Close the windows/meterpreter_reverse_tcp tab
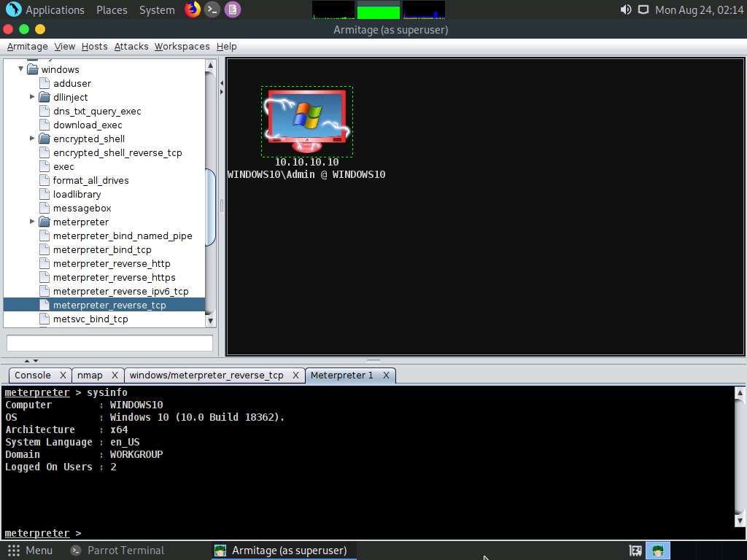This screenshot has width=747, height=560. coord(296,376)
